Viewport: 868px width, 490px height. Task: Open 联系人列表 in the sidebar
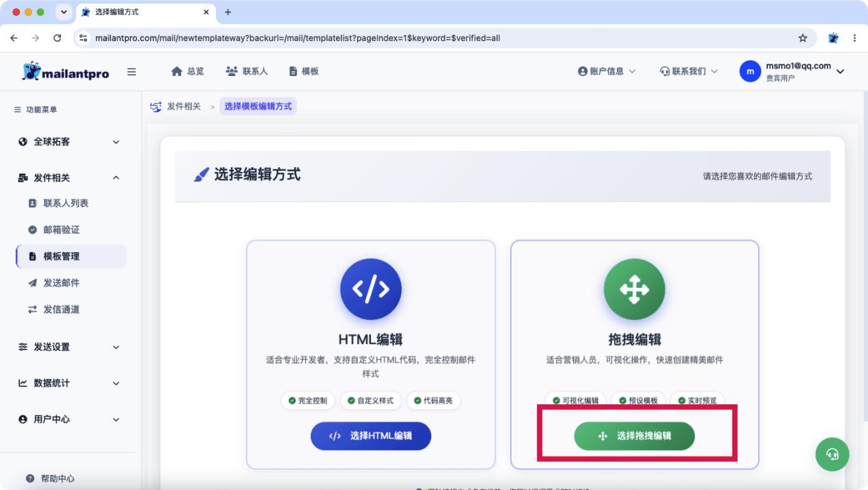pos(66,204)
